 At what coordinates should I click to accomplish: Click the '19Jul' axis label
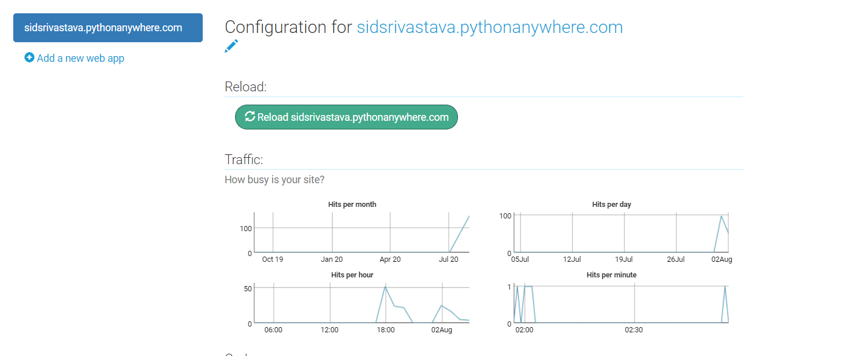point(624,259)
